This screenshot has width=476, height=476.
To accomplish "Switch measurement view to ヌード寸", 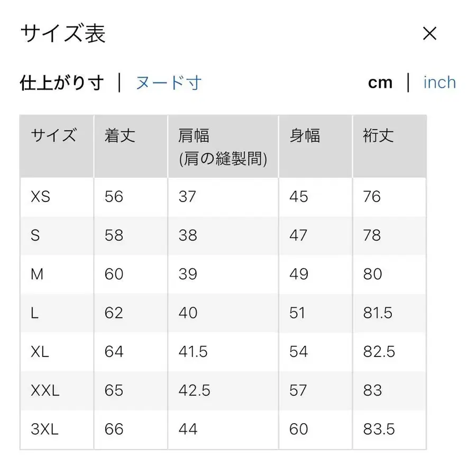I will coord(169,83).
